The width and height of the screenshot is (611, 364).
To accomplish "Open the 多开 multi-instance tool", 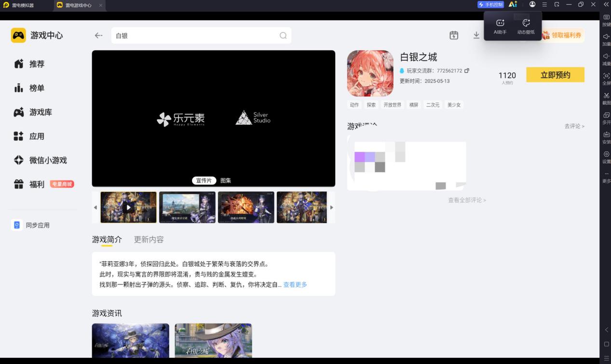I will (607, 118).
